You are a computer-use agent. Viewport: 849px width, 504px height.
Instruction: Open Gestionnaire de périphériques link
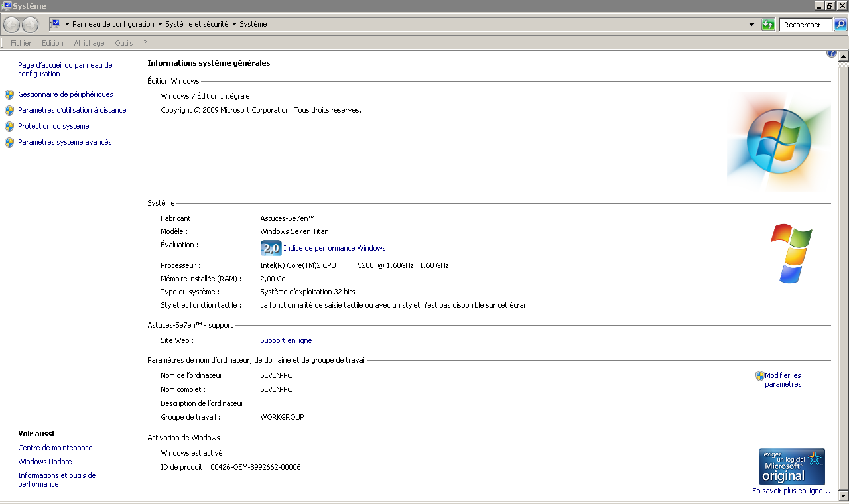click(66, 94)
